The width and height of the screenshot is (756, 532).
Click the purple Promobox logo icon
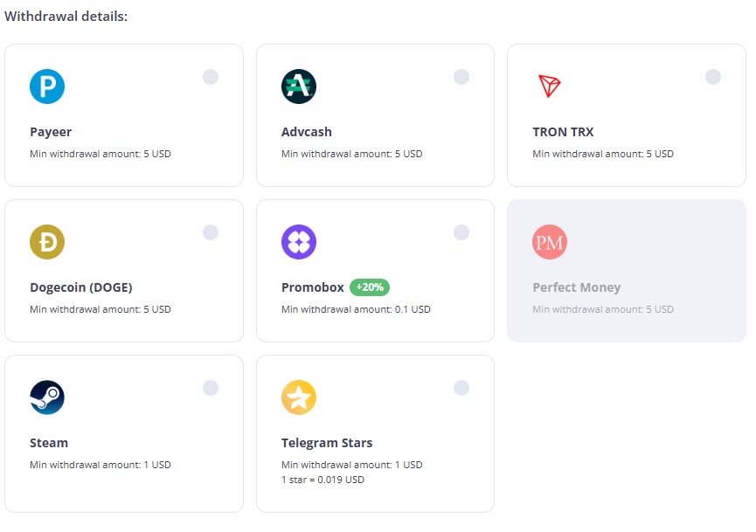[x=299, y=242]
